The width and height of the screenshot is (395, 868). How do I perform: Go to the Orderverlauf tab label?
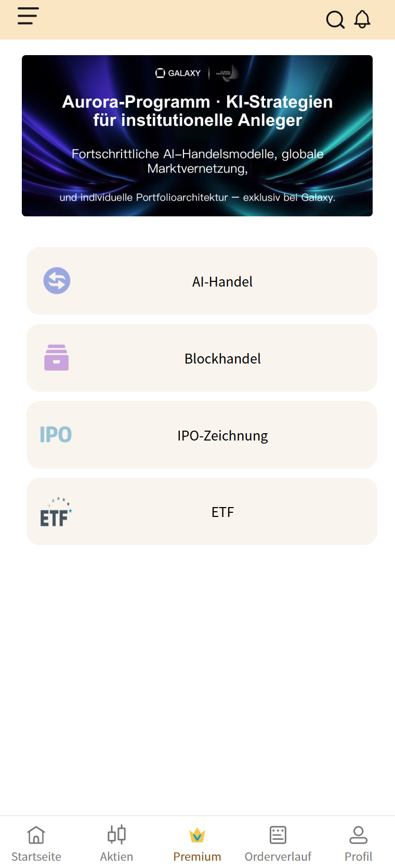coord(278,857)
